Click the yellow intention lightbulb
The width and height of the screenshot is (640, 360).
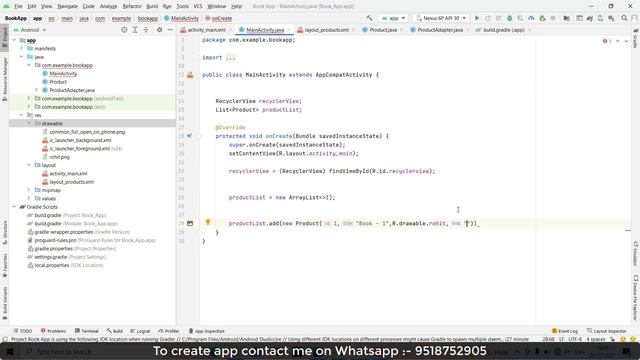click(208, 222)
